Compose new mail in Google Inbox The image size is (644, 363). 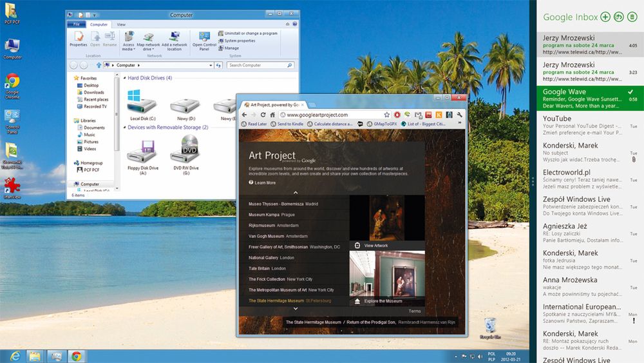pos(605,17)
